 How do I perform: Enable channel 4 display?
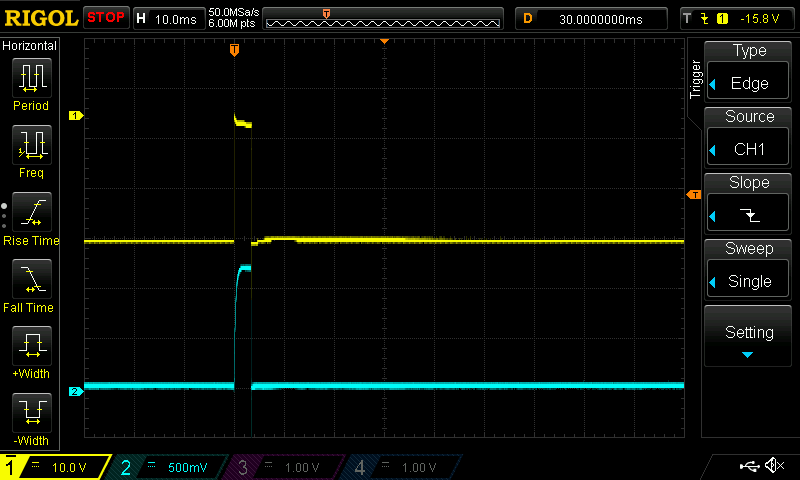400,467
